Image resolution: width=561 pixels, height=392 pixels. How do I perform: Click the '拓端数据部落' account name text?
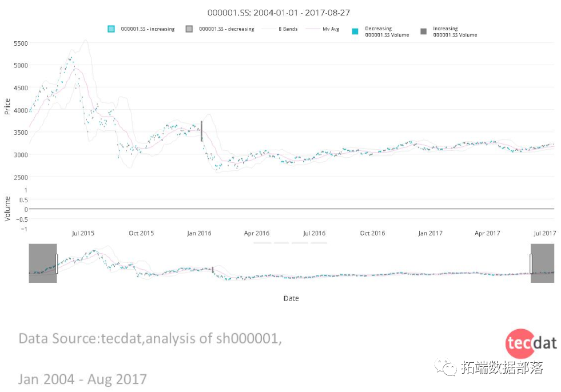[502, 367]
